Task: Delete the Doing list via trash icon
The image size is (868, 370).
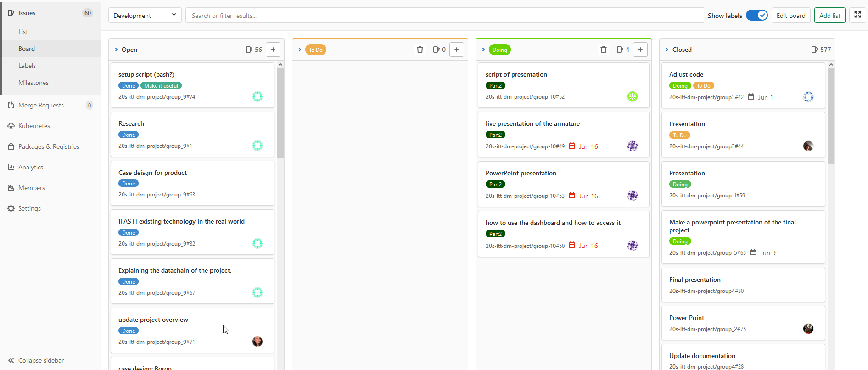Action: pos(604,50)
